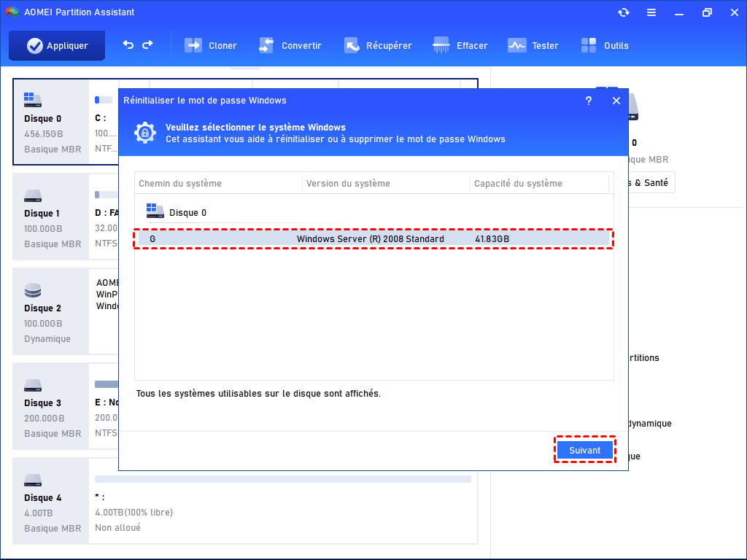Open the Tester menu
This screenshot has width=747, height=560.
coord(533,46)
